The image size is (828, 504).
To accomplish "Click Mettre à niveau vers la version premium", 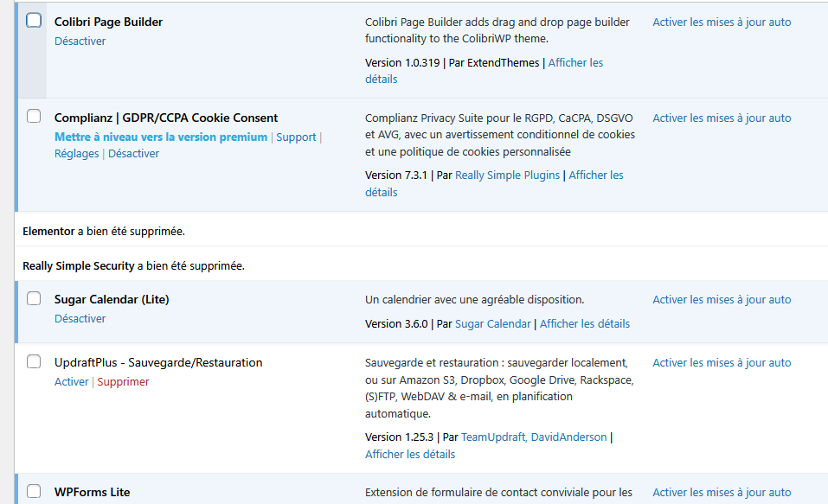I will click(x=161, y=137).
